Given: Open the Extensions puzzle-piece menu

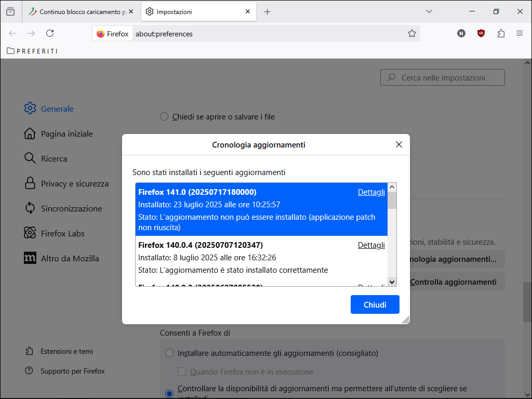Looking at the screenshot, I should [x=501, y=33].
